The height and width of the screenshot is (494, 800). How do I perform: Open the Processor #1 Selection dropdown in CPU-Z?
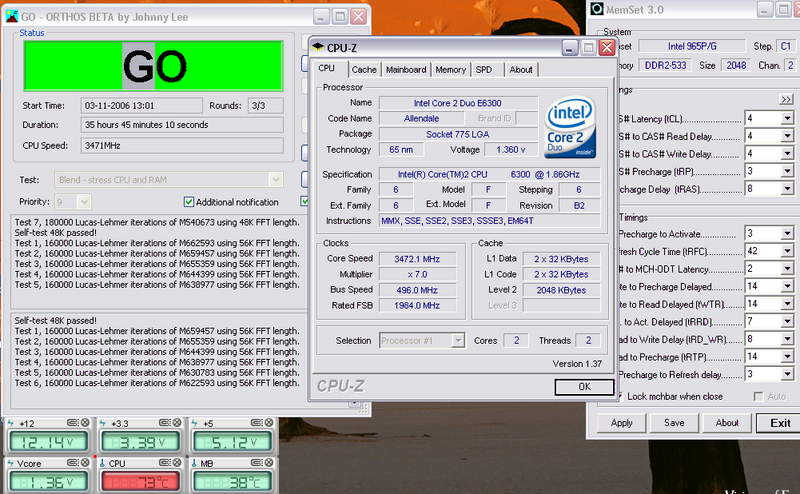coord(458,340)
